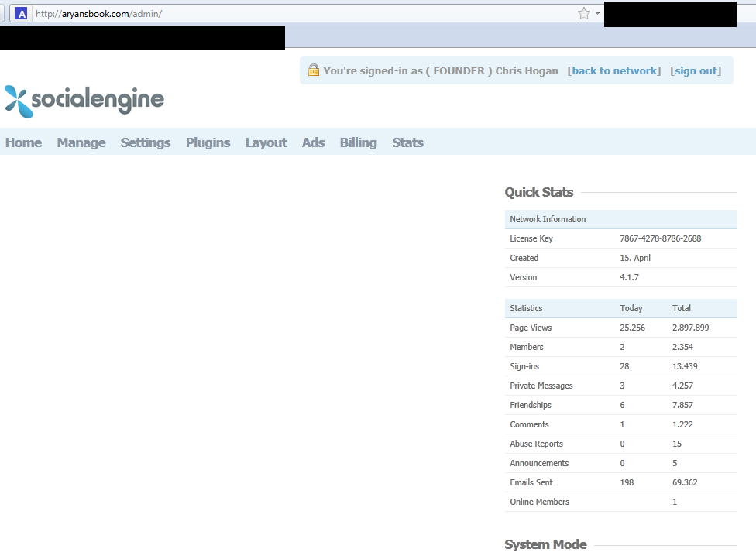The image size is (756, 559).
Task: Open the Settings menu
Action: click(146, 142)
